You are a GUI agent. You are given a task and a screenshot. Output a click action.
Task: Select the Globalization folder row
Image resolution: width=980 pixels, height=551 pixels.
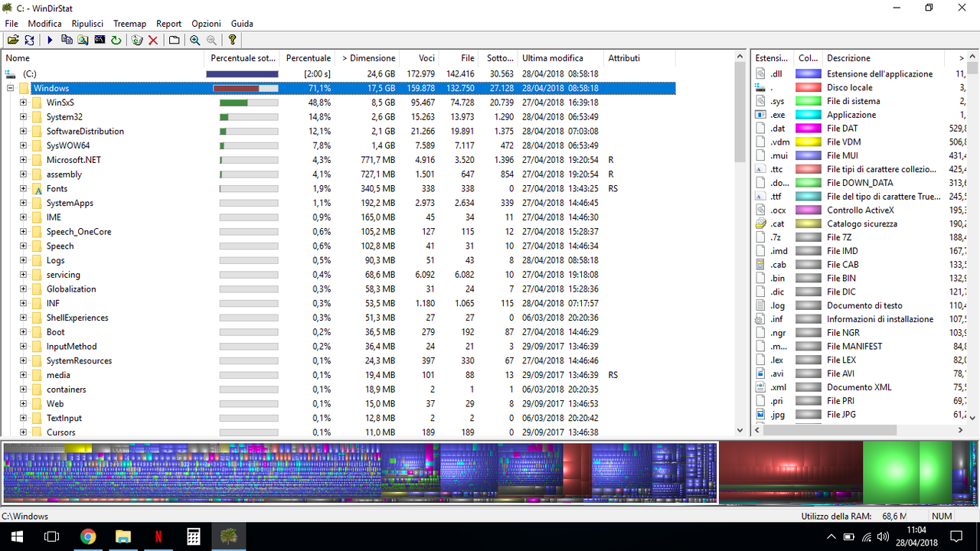338,289
